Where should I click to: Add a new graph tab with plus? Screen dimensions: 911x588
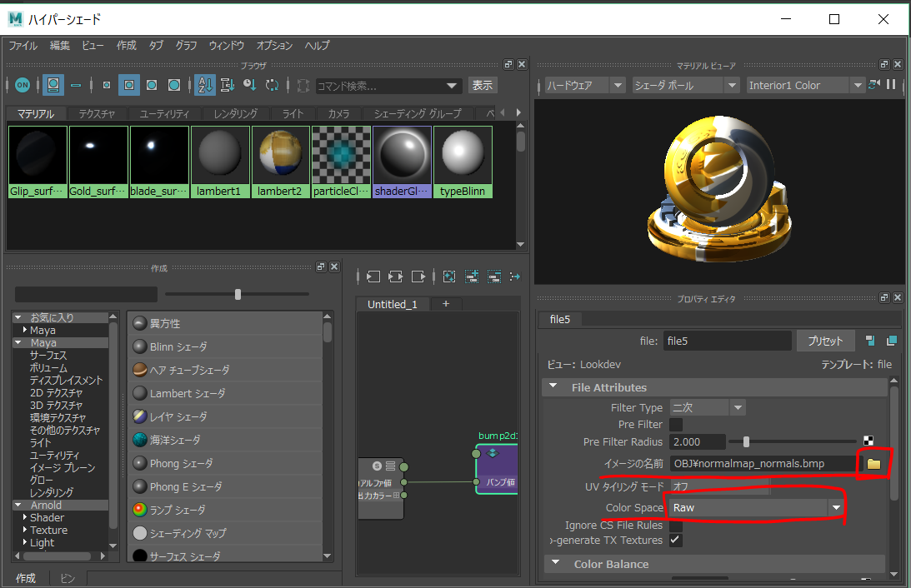pos(446,303)
